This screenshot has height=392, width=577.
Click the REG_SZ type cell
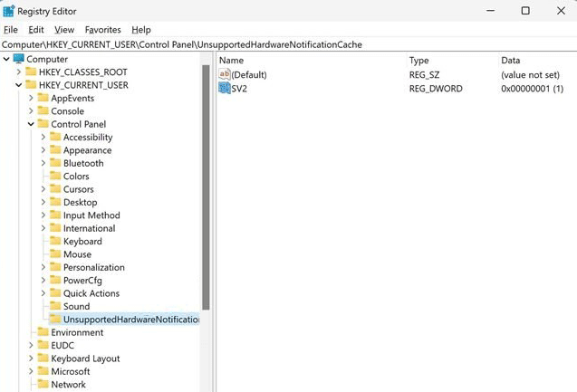pos(424,75)
